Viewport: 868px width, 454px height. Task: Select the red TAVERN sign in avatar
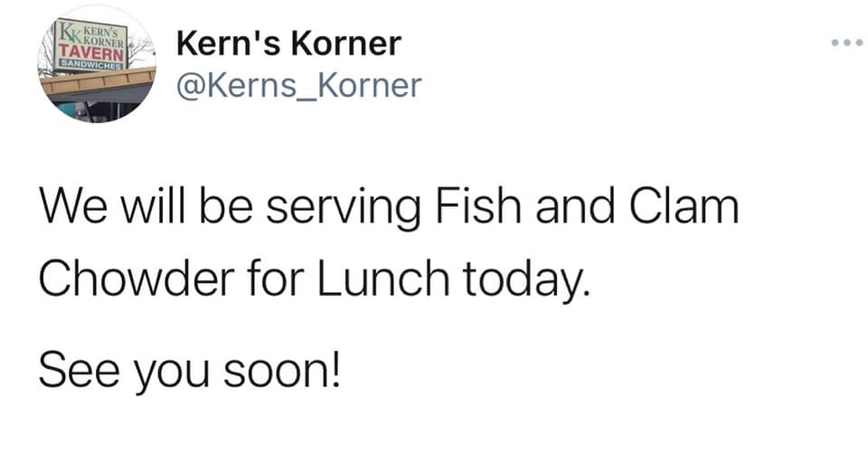click(x=92, y=53)
